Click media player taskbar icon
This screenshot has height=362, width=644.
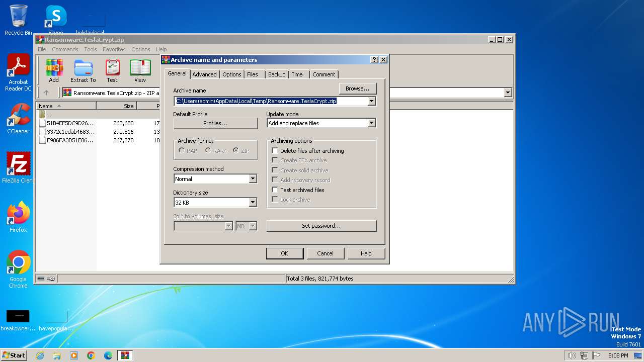(x=74, y=355)
